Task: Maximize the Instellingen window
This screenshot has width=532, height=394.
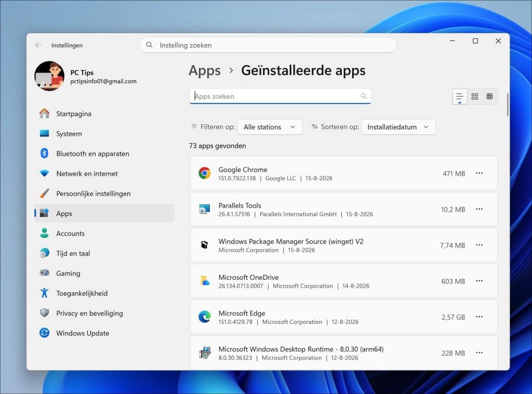Action: [475, 41]
